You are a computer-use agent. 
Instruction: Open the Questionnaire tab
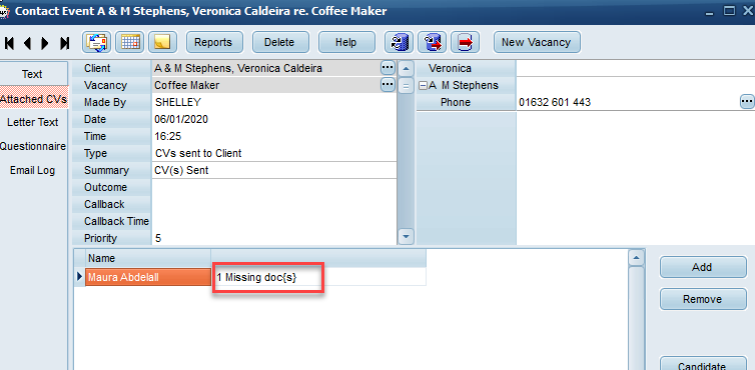pos(32,146)
